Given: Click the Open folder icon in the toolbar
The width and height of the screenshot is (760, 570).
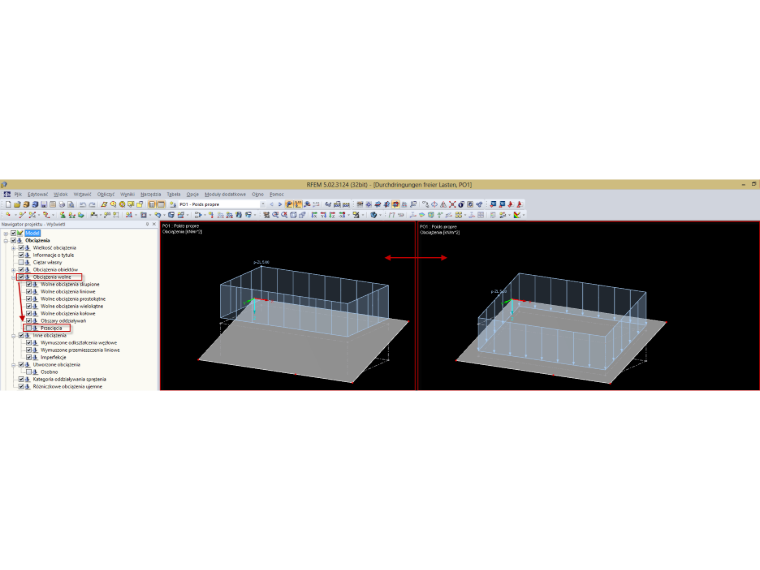Looking at the screenshot, I should click(17, 205).
